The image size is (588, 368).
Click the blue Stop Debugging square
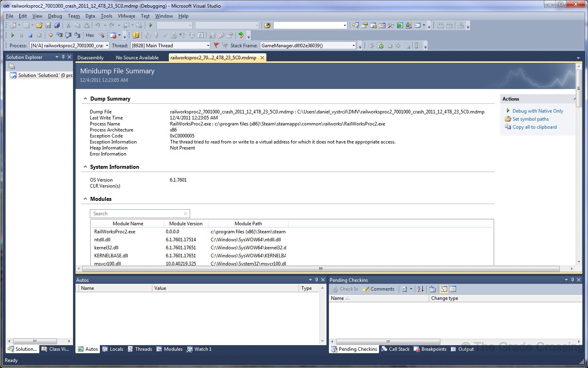30,35
